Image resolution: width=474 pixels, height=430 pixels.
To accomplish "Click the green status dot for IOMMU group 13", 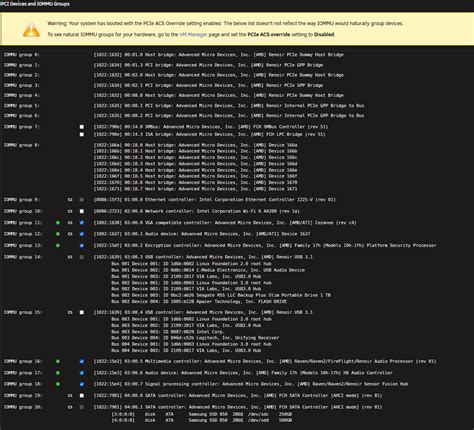I will (x=58, y=246).
